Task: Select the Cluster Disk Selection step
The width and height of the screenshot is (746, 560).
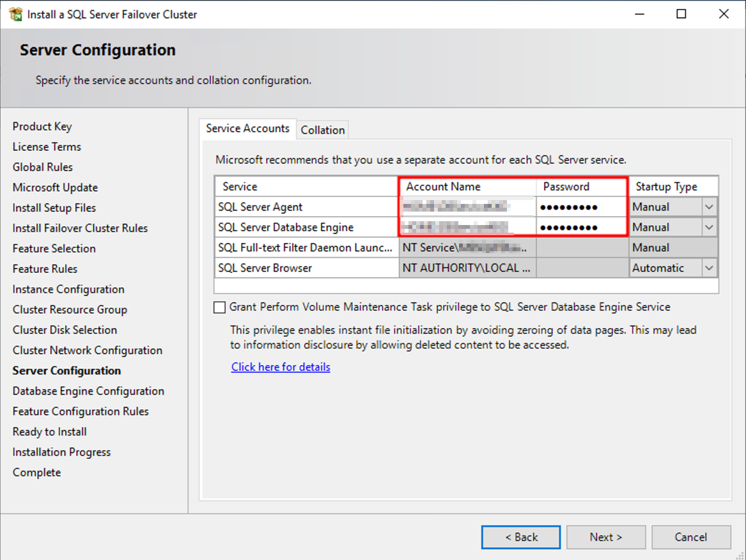Action: tap(65, 331)
